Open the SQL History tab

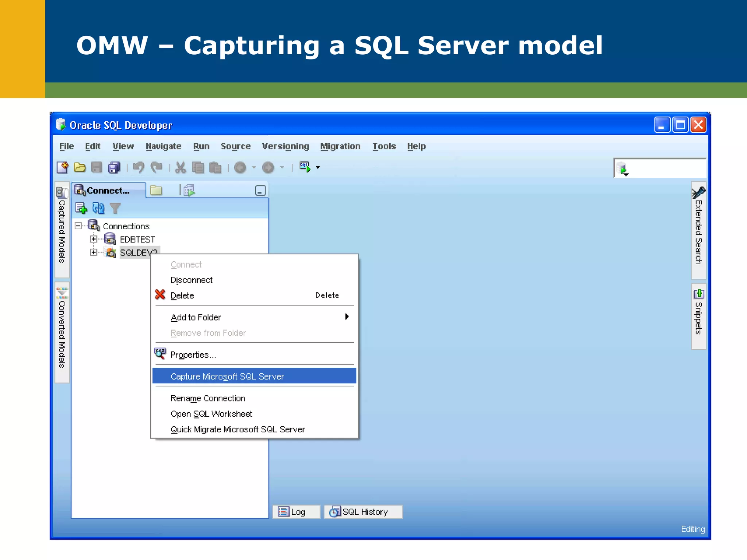[363, 512]
